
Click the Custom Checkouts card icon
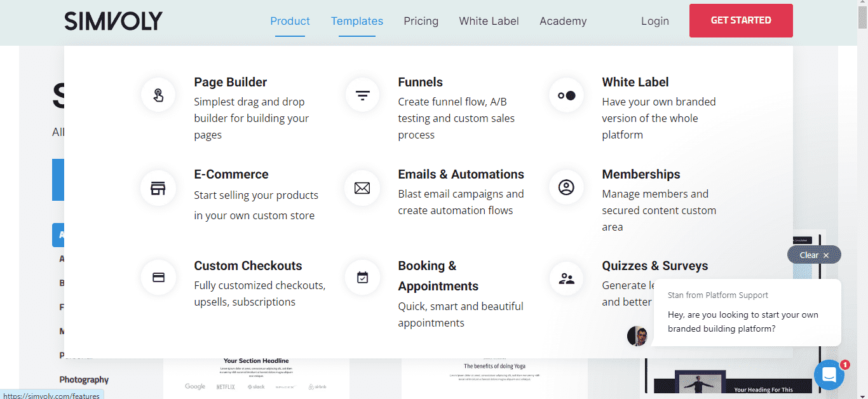tap(158, 278)
